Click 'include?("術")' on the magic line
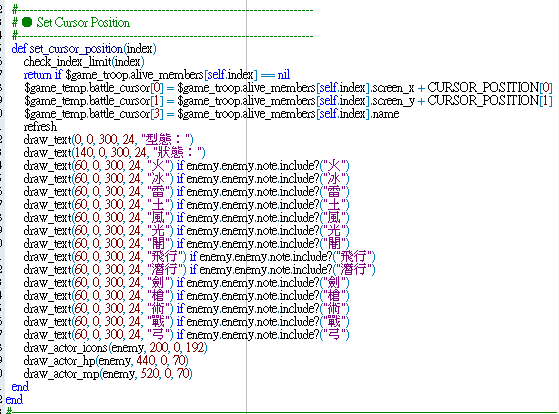559x414 pixels. (x=314, y=308)
